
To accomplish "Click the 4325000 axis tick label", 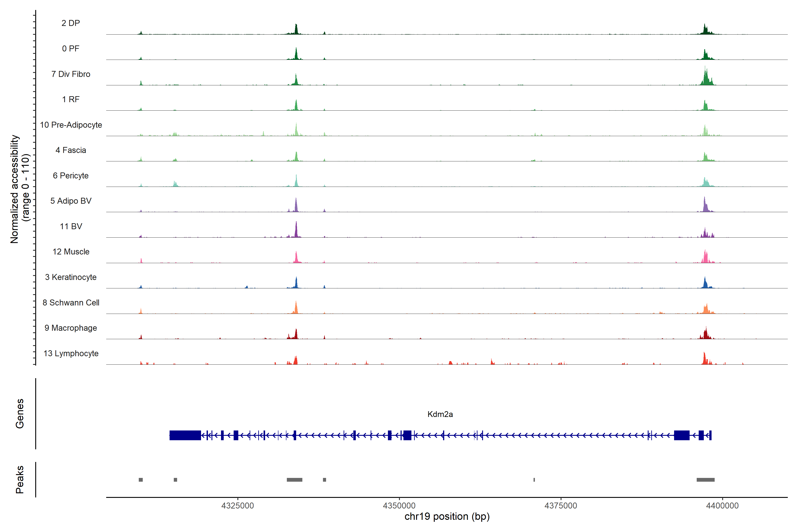I will pos(237,506).
